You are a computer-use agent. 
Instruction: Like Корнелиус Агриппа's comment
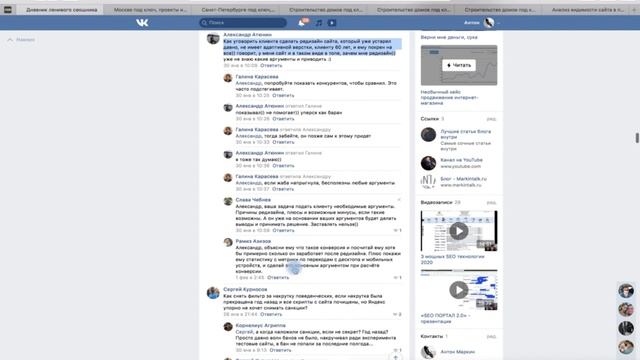(x=398, y=350)
